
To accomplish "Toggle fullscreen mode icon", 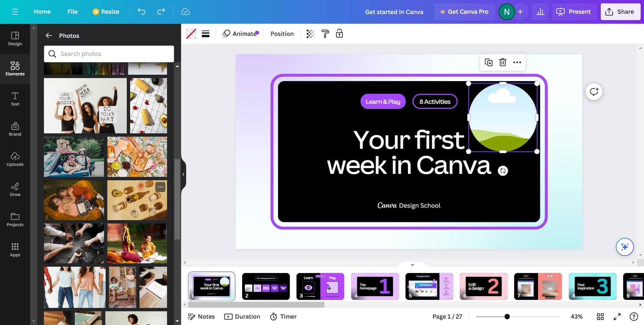I will point(617,317).
